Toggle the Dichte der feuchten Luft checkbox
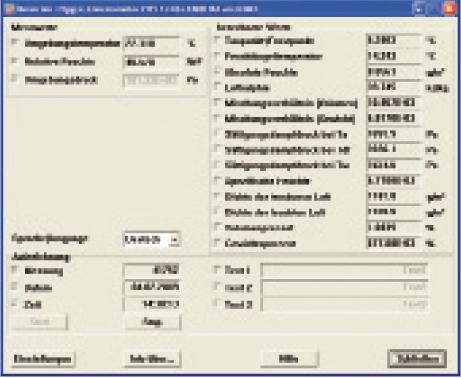Viewport: 461px width, 378px height. pyautogui.click(x=217, y=211)
